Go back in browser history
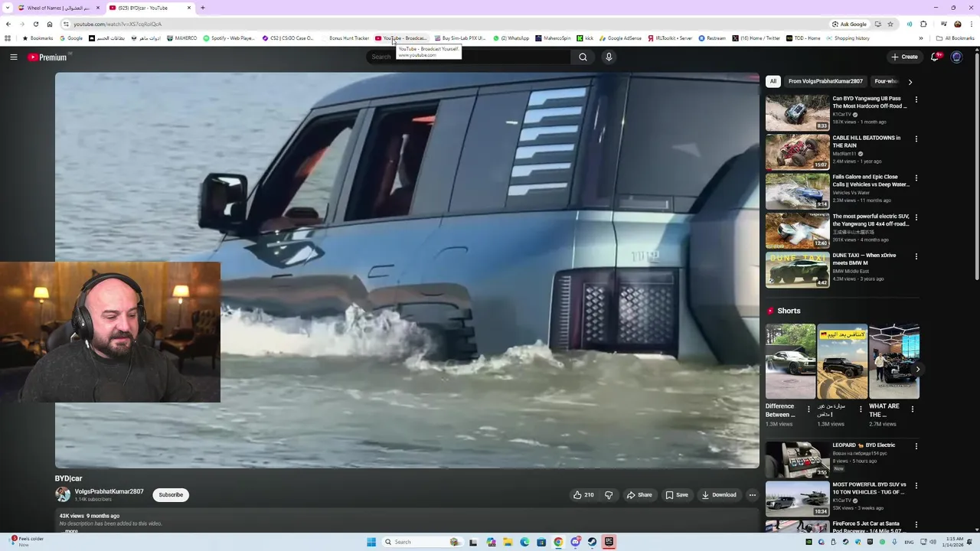Viewport: 980px width, 551px height. [x=8, y=24]
